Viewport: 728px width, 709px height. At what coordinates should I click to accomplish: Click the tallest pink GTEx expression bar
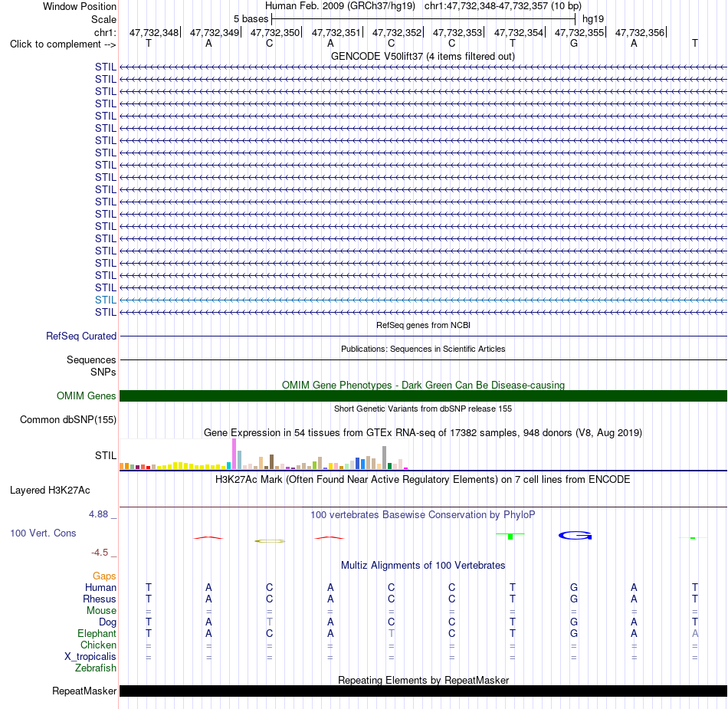coord(234,454)
